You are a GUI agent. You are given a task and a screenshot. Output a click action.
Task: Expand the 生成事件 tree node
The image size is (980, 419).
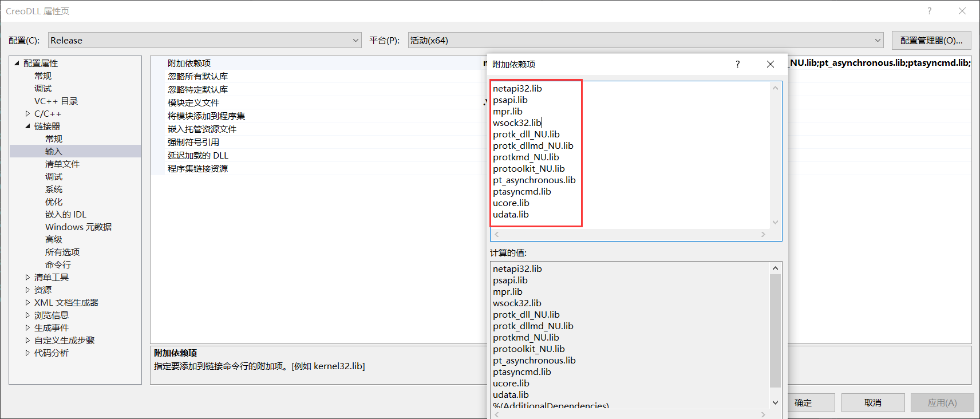[x=27, y=327]
